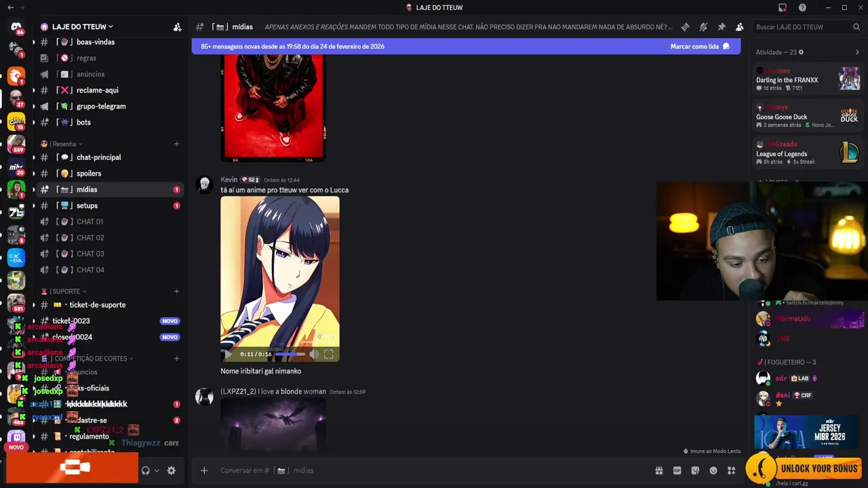868x488 pixels.
Task: Open audio output dropdown arrow beside headphones
Action: (157, 470)
